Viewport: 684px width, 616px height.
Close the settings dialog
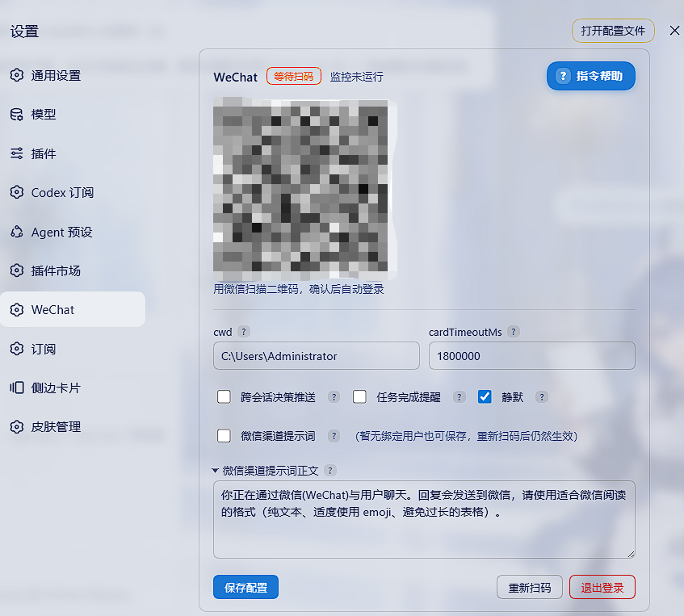[674, 31]
